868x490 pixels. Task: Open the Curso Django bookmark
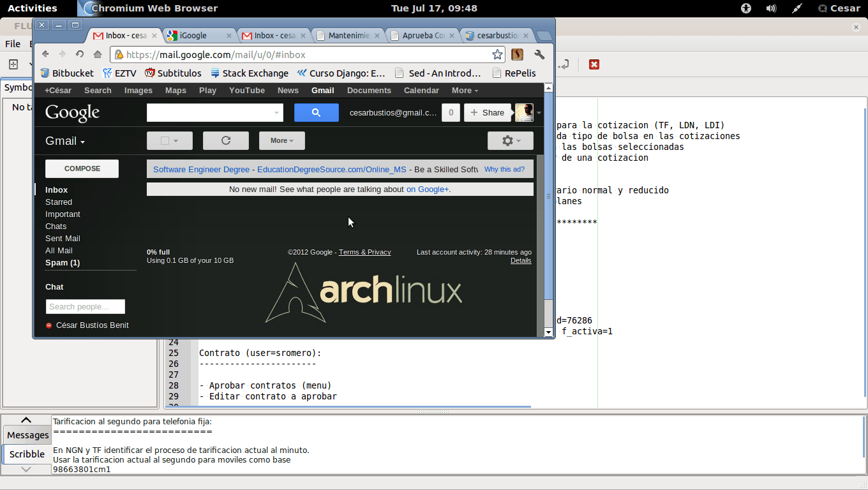click(x=341, y=73)
